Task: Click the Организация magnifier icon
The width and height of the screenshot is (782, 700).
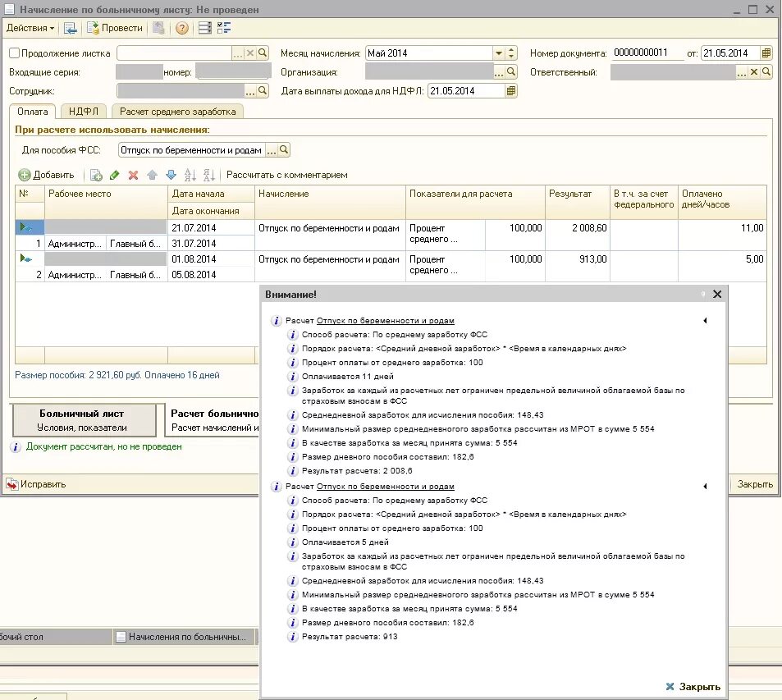Action: [x=511, y=72]
